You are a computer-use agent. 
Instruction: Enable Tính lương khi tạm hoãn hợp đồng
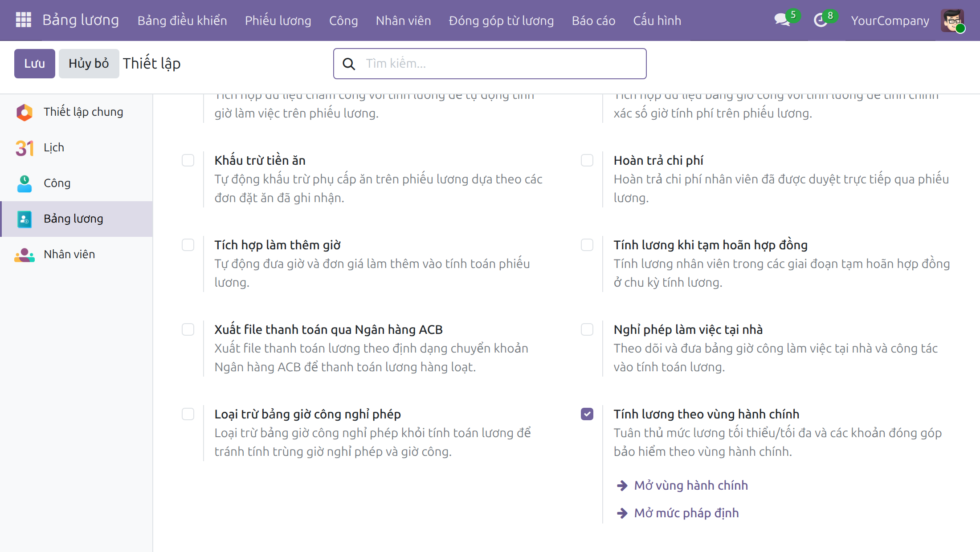(587, 245)
